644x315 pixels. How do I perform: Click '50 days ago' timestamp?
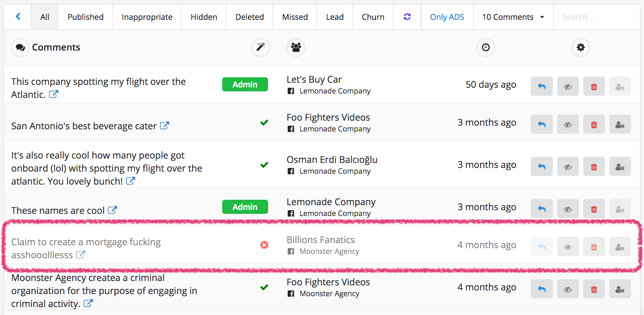pos(491,85)
